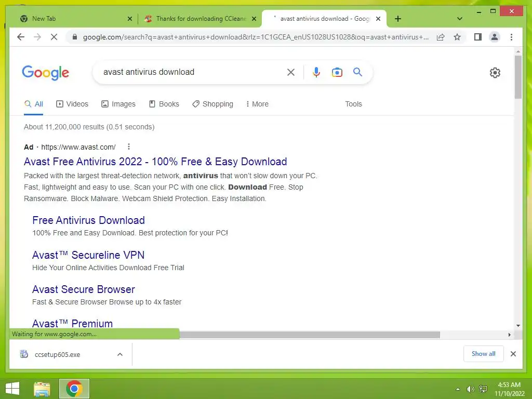The image size is (532, 399).
Task: Click Show all downloads
Action: click(483, 353)
